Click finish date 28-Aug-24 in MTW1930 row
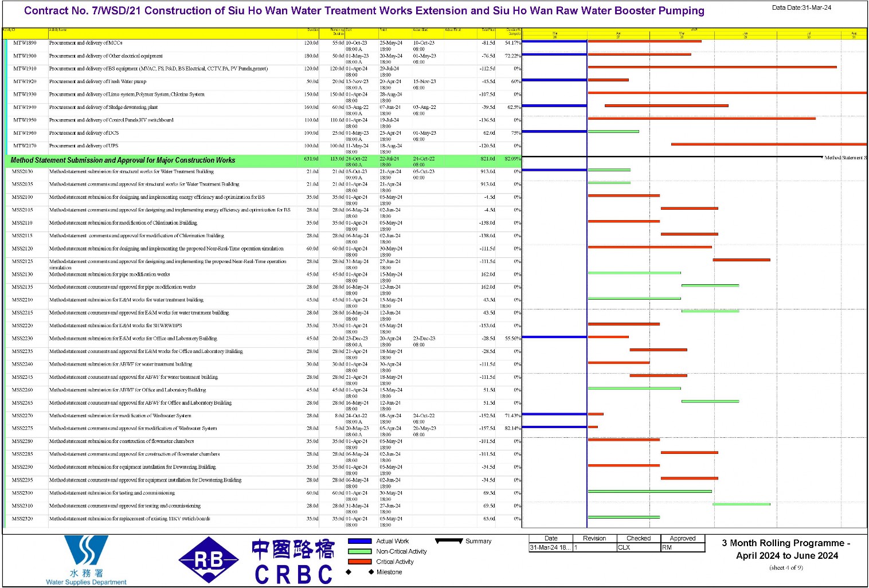 point(390,95)
